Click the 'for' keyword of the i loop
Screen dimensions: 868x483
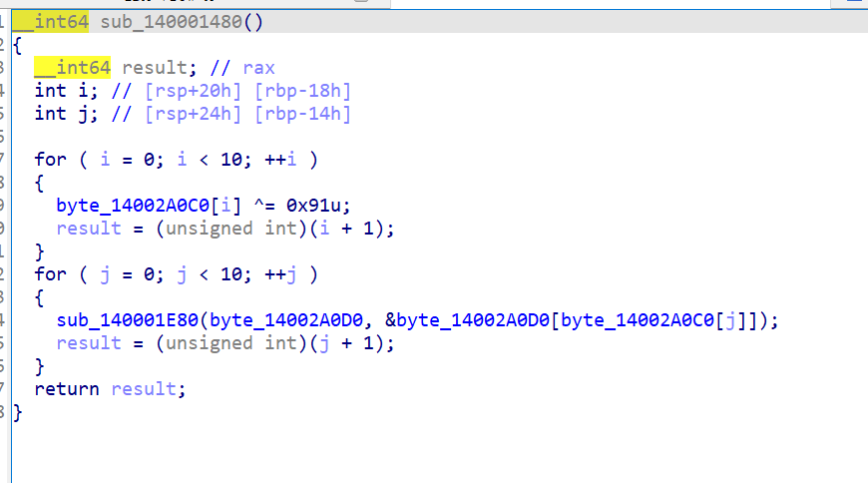[x=50, y=160]
